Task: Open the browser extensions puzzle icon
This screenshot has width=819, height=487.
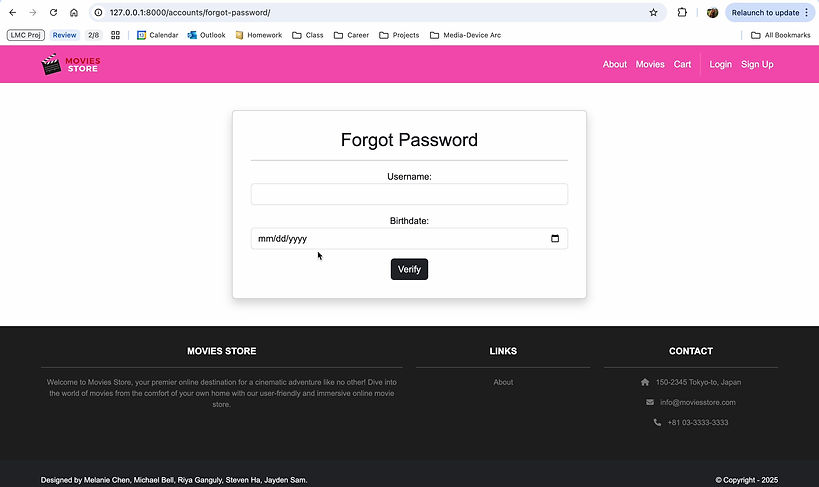Action: tap(683, 12)
